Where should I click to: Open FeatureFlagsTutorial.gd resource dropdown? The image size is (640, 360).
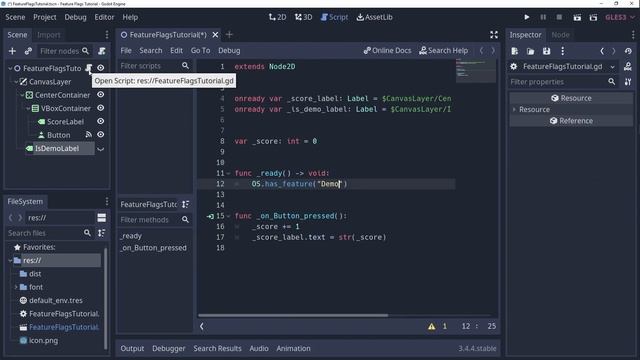coord(613,67)
